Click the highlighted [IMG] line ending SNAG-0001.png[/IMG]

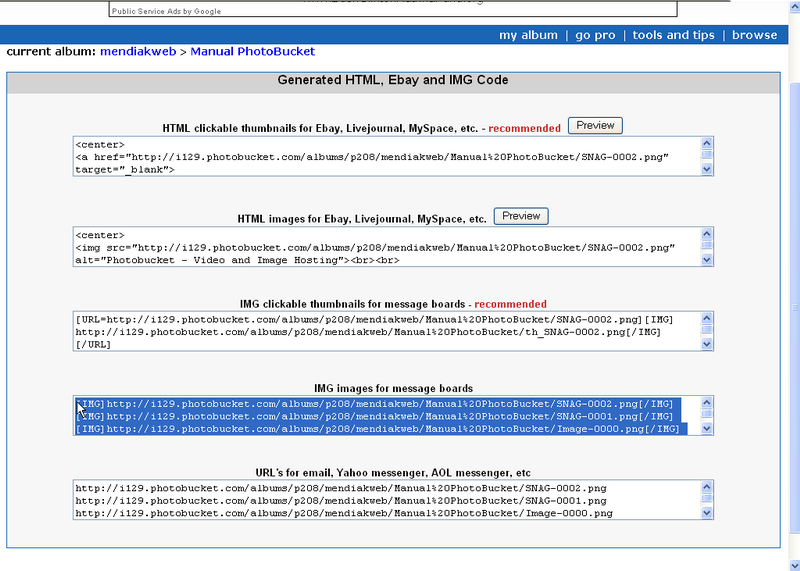click(374, 416)
